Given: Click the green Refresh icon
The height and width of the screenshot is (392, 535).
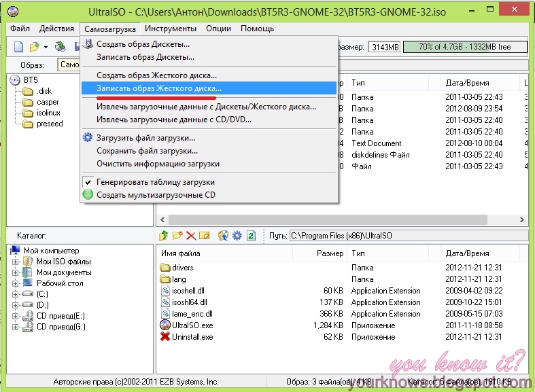Looking at the screenshot, I should coord(251,236).
